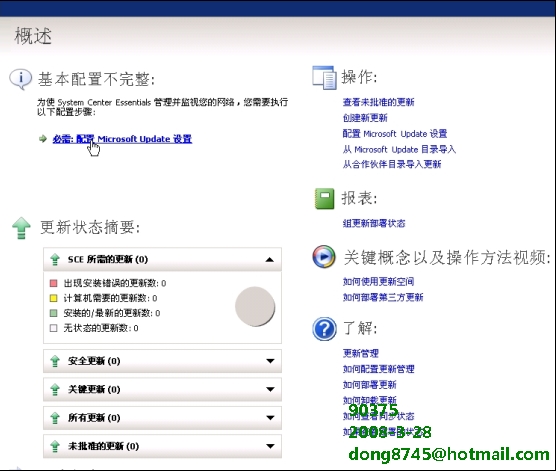Click the gray pie chart circle
Screen dimensions: 556x471
click(x=255, y=306)
